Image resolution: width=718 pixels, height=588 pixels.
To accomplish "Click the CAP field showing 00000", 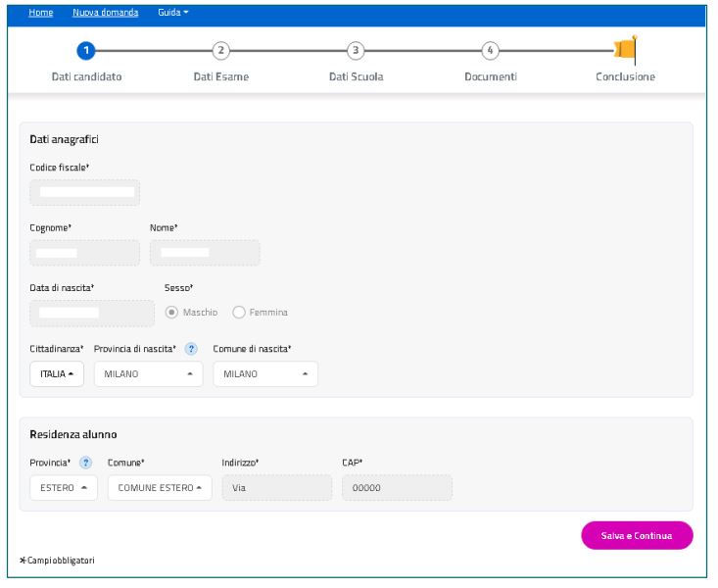I will 397,489.
